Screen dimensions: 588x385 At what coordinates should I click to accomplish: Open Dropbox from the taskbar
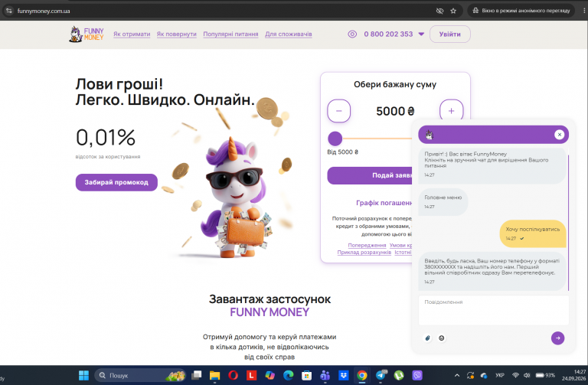pyautogui.click(x=344, y=375)
